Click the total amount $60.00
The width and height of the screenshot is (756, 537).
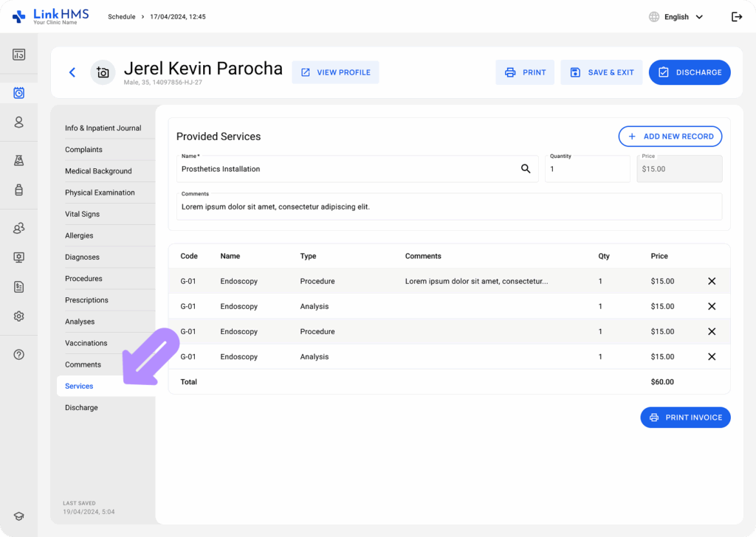[x=662, y=382]
